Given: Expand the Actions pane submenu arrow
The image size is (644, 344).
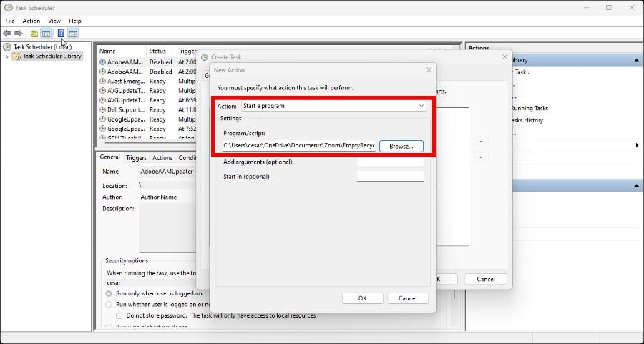Looking at the screenshot, I should [x=637, y=145].
